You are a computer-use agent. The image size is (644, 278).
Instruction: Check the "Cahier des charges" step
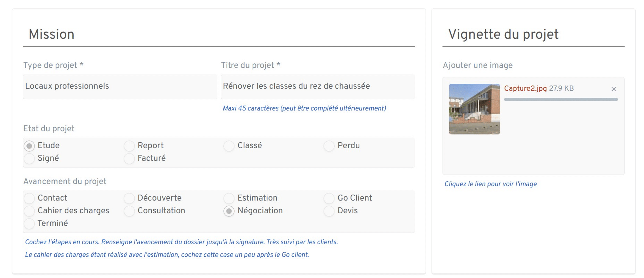pyautogui.click(x=29, y=211)
